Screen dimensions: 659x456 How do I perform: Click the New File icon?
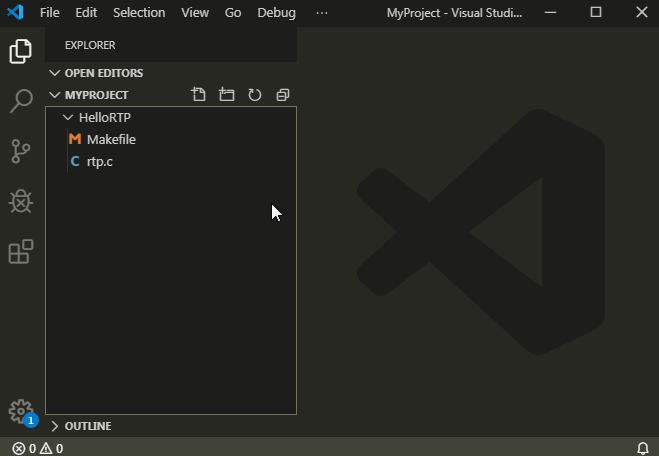[199, 95]
